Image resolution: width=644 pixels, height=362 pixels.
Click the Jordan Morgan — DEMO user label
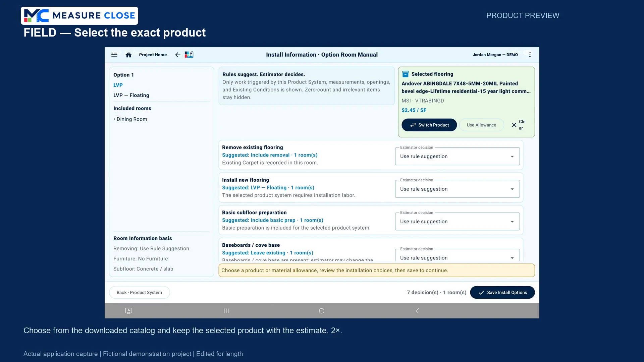pyautogui.click(x=495, y=55)
